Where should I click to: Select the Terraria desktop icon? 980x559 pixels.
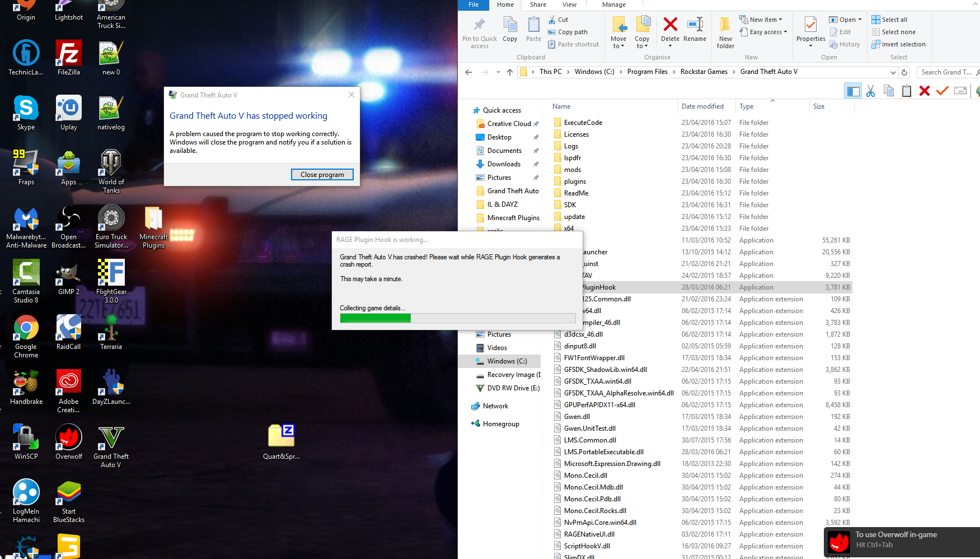[111, 332]
